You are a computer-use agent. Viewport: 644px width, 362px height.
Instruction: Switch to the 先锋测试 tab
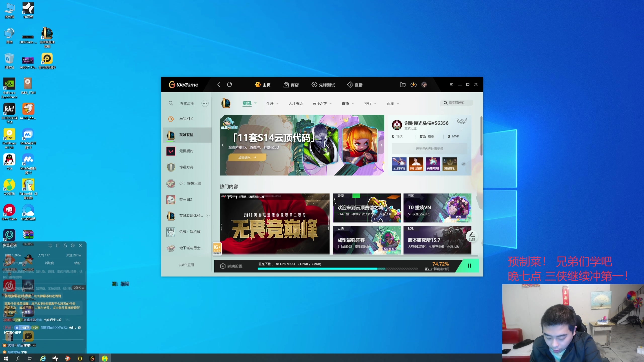point(323,85)
